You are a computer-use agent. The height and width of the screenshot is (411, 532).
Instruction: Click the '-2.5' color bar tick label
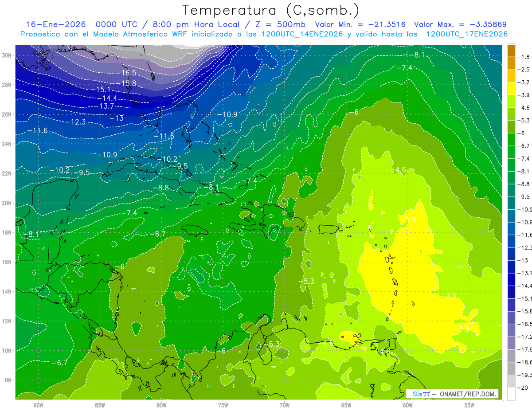[524, 70]
